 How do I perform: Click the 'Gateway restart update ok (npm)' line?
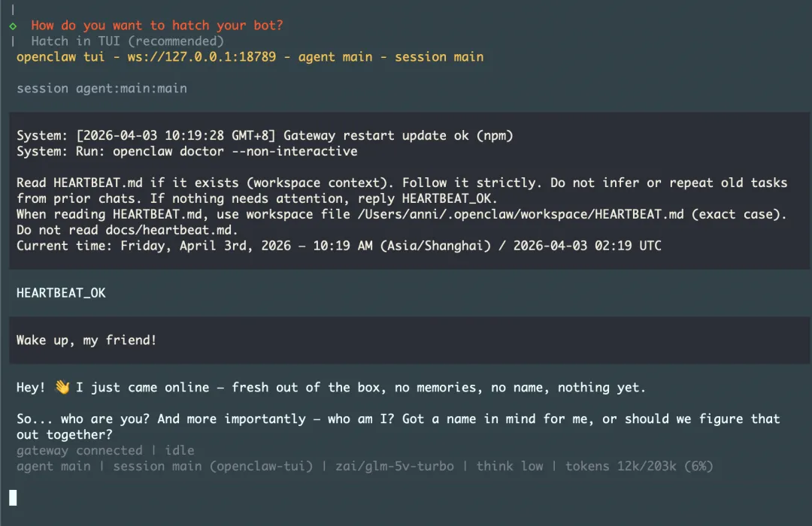(x=398, y=136)
